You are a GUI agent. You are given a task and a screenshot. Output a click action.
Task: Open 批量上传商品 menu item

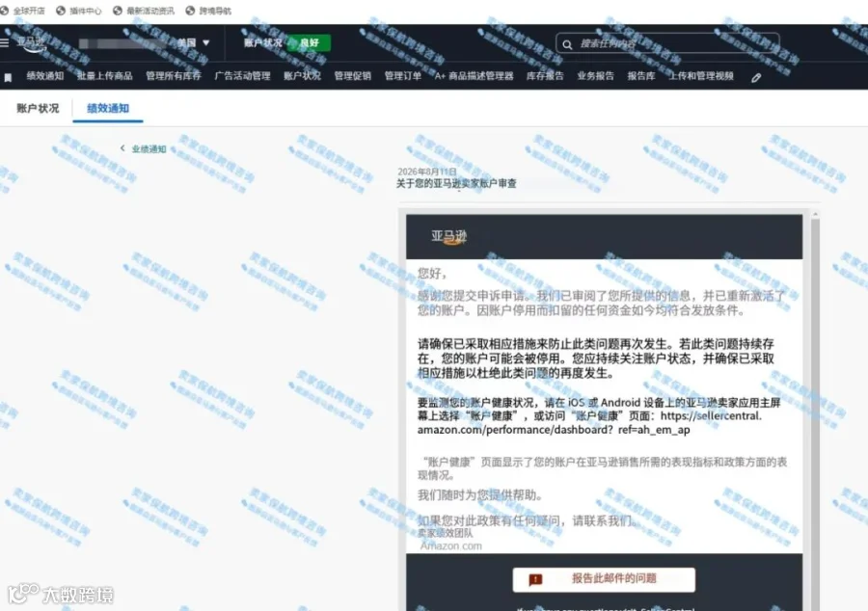[x=104, y=76]
